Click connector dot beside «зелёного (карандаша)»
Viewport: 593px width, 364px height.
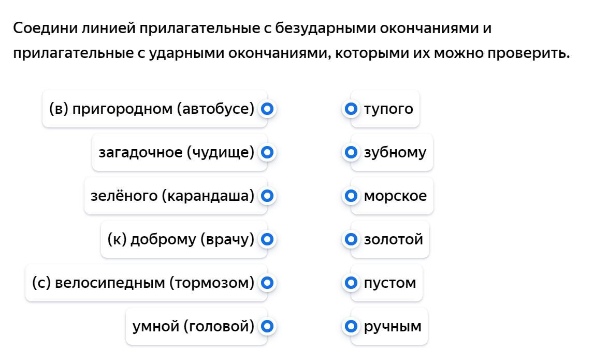[x=267, y=196]
